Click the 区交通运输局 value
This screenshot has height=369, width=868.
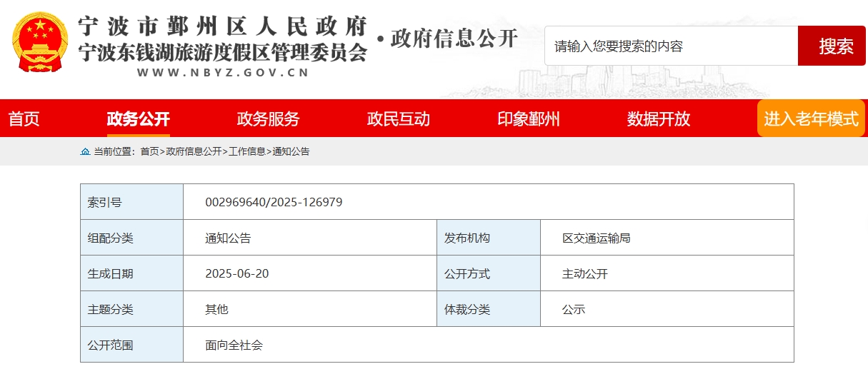[x=597, y=238]
